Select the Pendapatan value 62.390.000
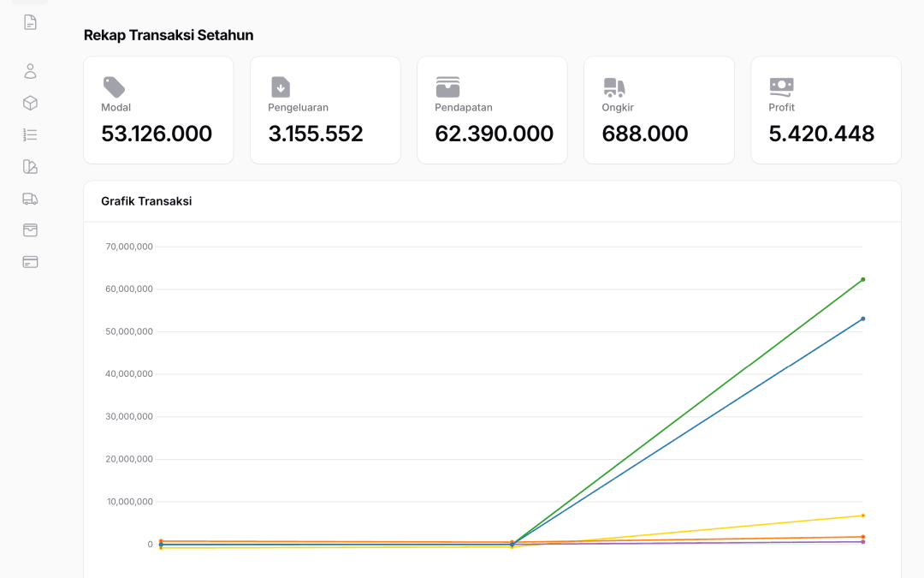The image size is (924, 578). (x=494, y=134)
